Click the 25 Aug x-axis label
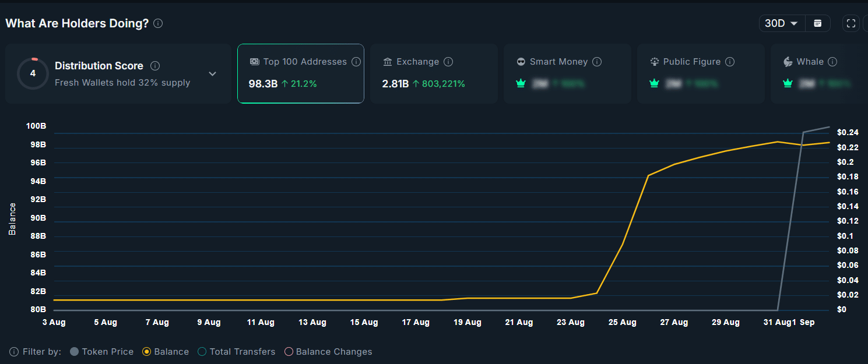The image size is (868, 364). [x=623, y=322]
